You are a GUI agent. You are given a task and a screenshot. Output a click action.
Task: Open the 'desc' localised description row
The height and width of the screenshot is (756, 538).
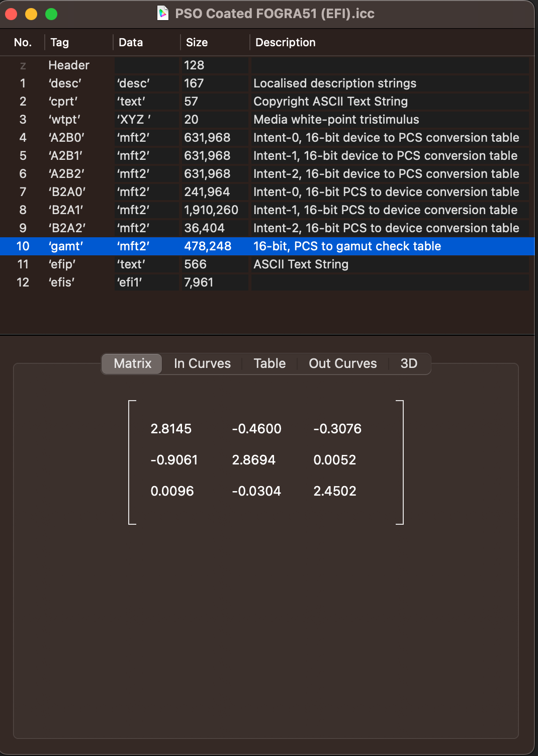pyautogui.click(x=201, y=83)
